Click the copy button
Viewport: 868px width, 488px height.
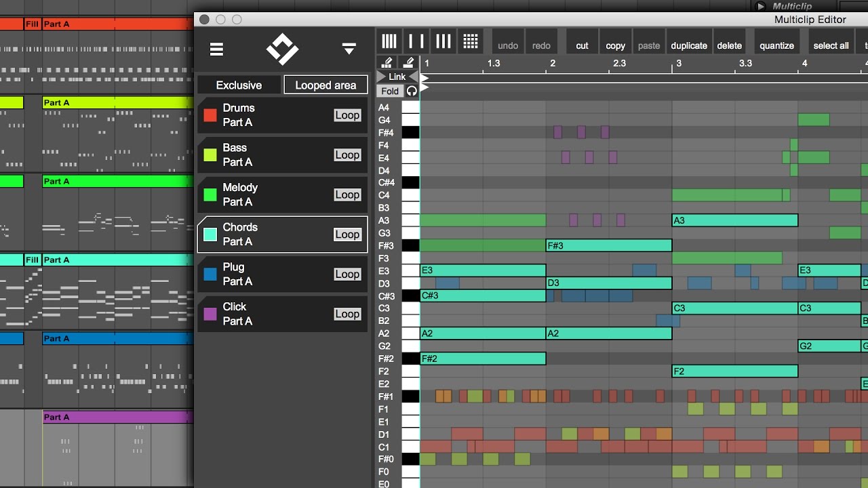point(615,42)
